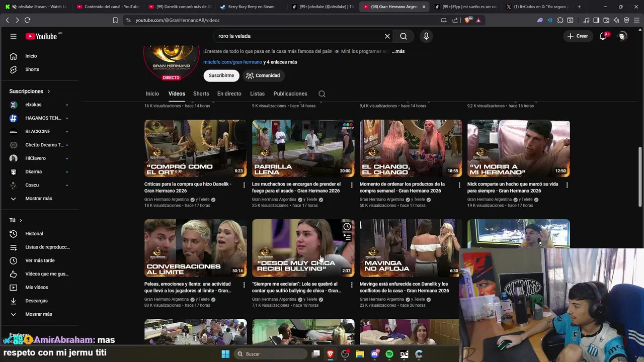
Task: Open the browser main menu
Action: click(x=636, y=20)
